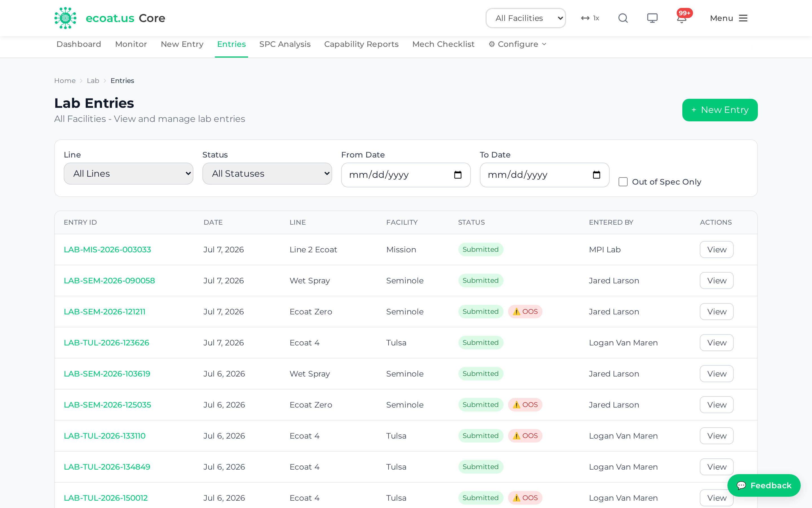
Task: Click View for LAB-TUL-2026-133110 row
Action: [716, 436]
